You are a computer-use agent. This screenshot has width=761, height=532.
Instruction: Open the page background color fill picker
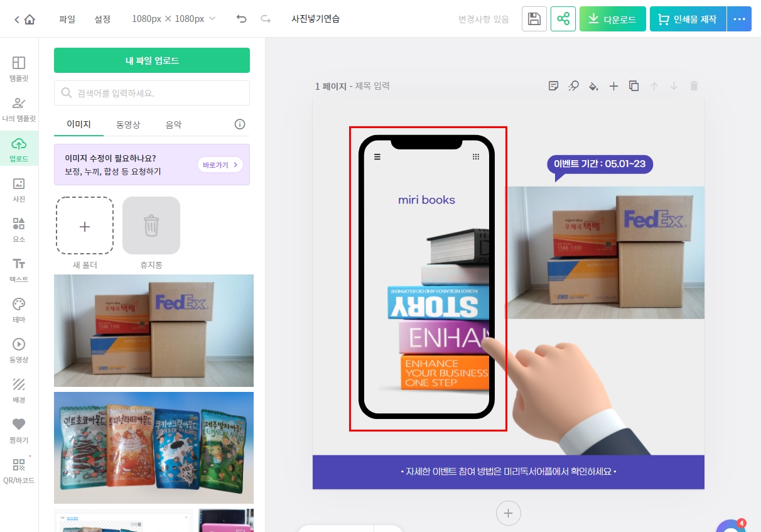pyautogui.click(x=593, y=86)
